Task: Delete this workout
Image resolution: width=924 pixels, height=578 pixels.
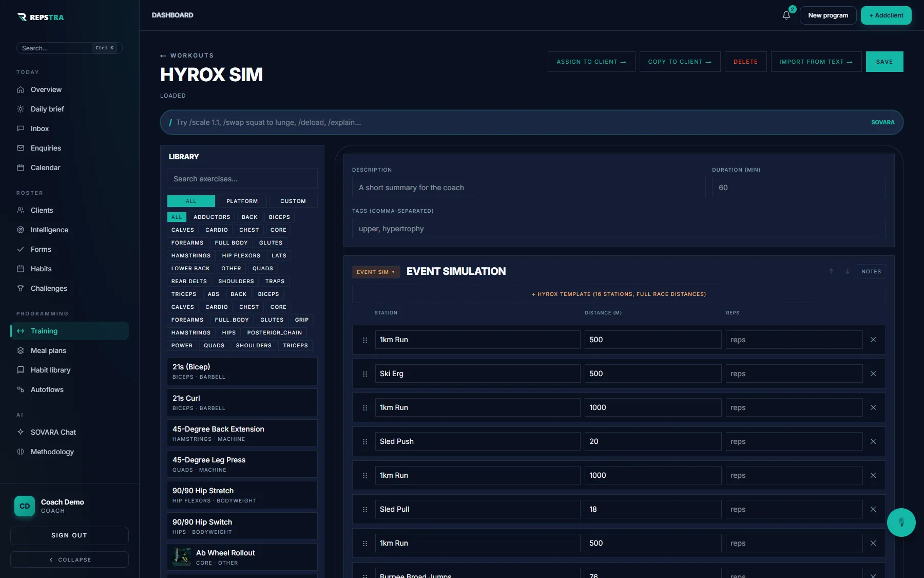Action: (745, 62)
